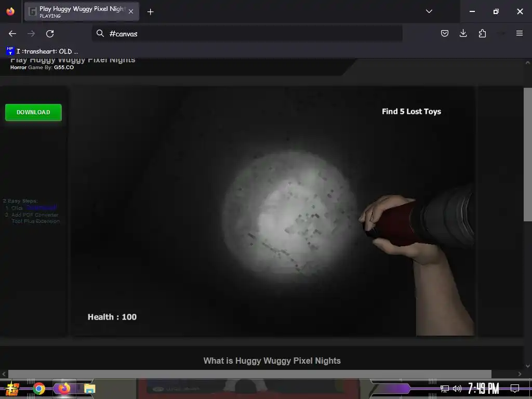
Task: Click the 'What is Huggy Wuggy Pixel Nights' heading
Action: pyautogui.click(x=272, y=361)
